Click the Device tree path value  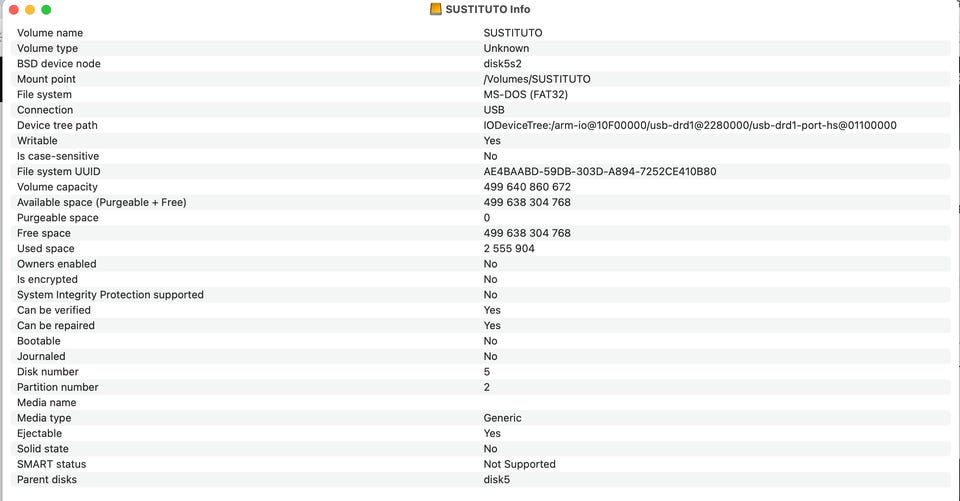point(690,125)
